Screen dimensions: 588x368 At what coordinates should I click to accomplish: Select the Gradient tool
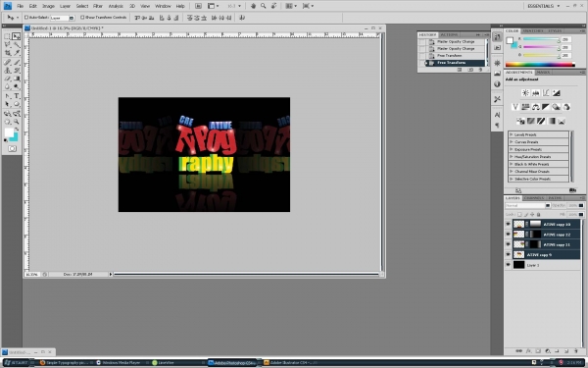16,79
